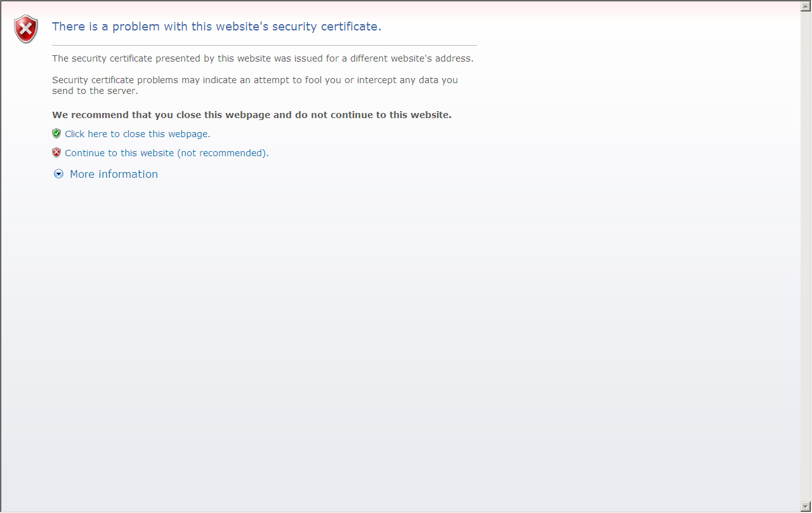Open the "Continue to this website" link
The image size is (812, 513).
119,153
